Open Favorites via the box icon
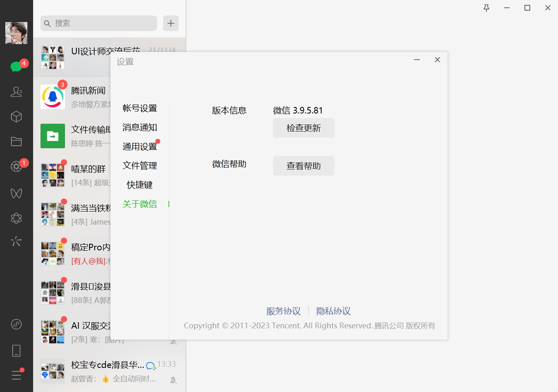 [x=16, y=116]
